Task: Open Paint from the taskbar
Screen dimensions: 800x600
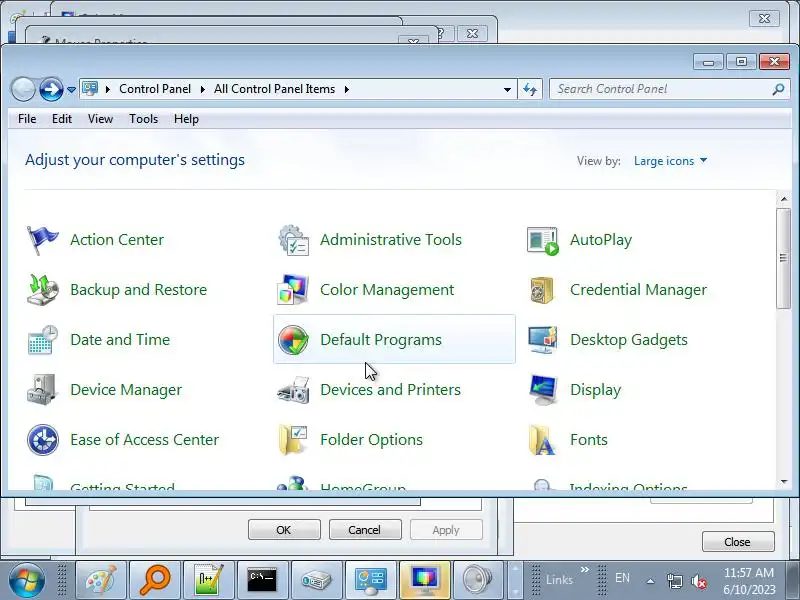Action: pos(101,580)
